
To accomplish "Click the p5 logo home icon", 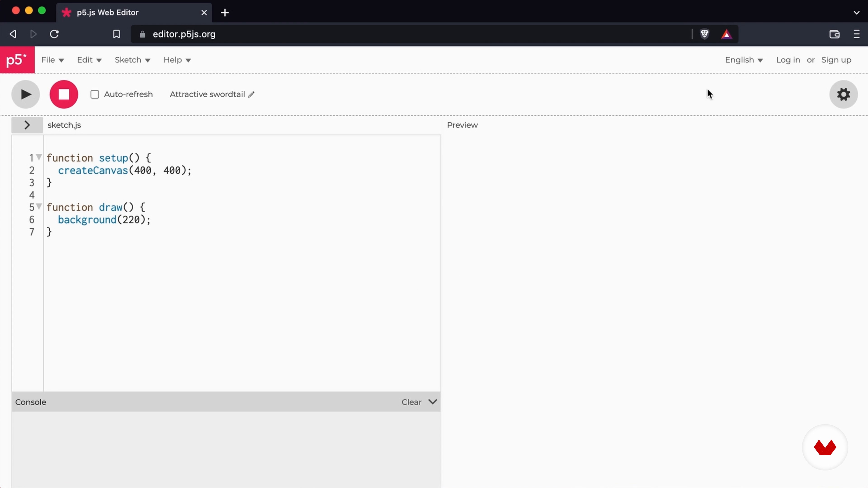I will point(17,60).
